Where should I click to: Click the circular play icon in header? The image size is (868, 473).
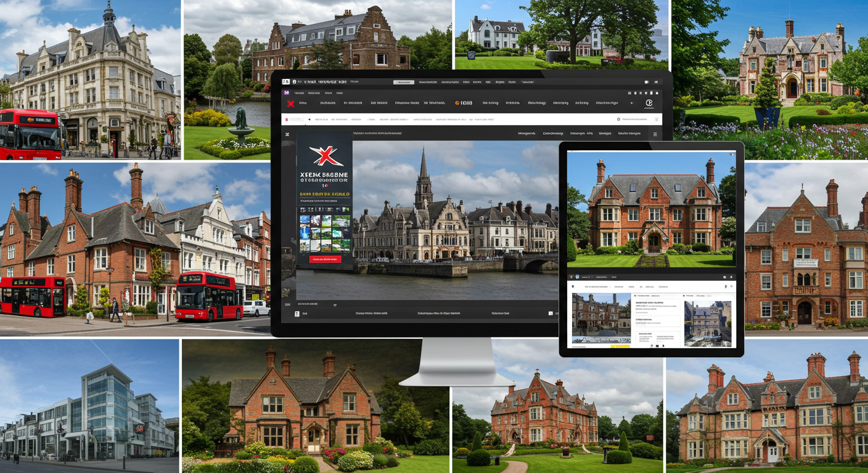tap(649, 103)
